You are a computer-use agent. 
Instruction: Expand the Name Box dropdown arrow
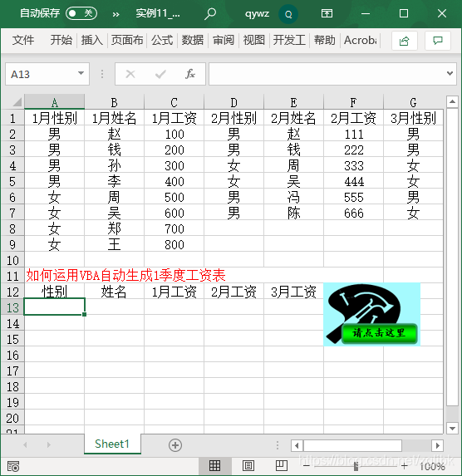[x=81, y=73]
